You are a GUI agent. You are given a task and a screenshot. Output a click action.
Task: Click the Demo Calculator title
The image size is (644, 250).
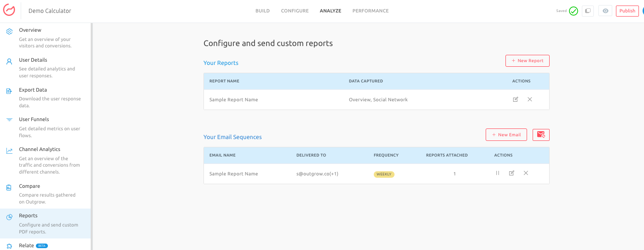(x=50, y=11)
